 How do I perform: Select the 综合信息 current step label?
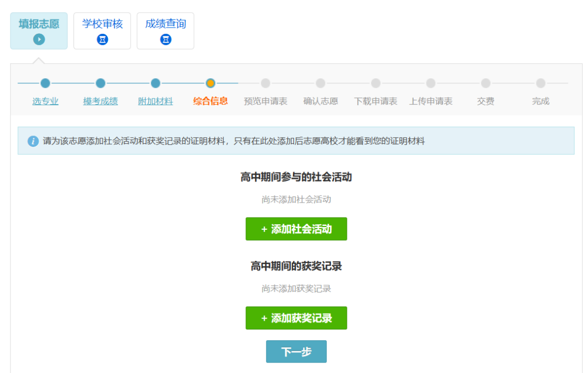pos(211,101)
